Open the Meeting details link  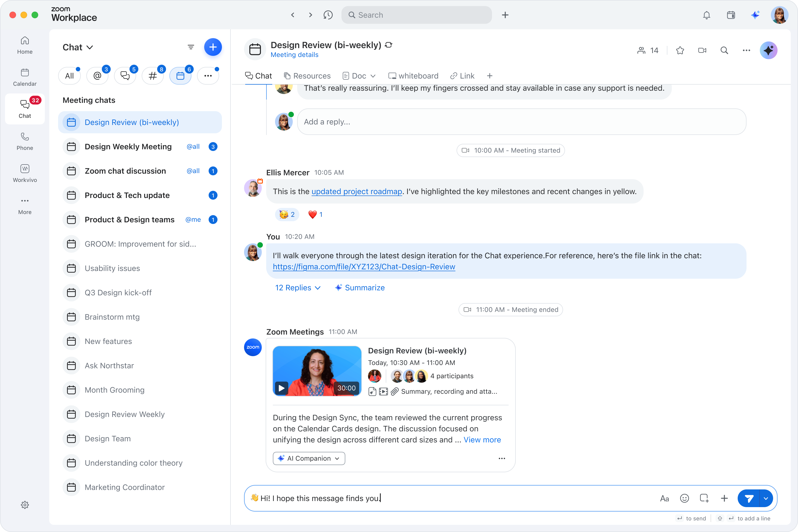point(294,55)
